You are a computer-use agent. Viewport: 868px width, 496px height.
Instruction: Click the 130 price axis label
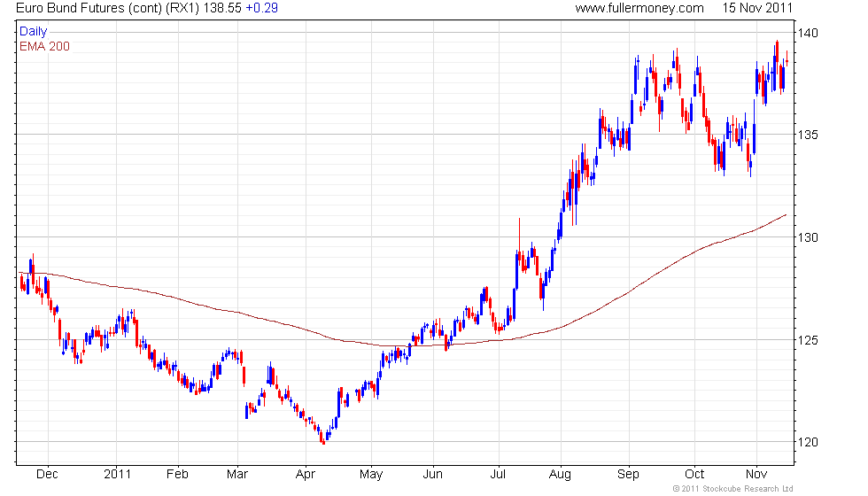tap(808, 237)
